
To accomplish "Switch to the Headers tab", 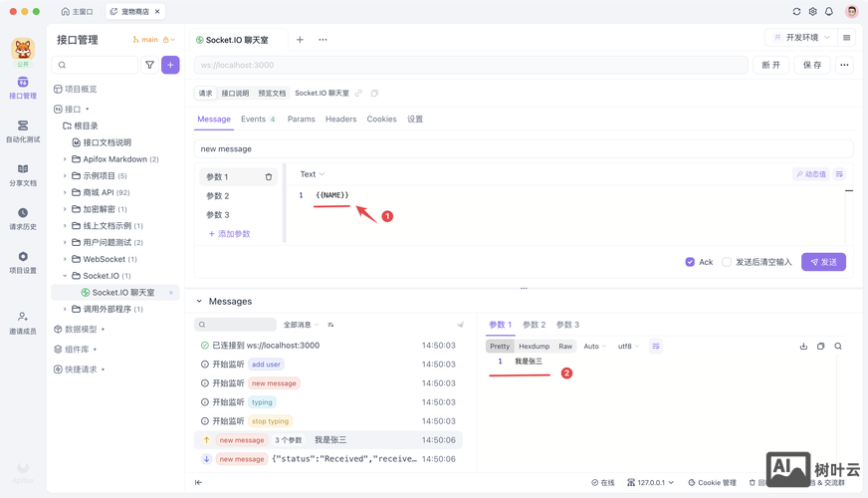I will click(341, 120).
